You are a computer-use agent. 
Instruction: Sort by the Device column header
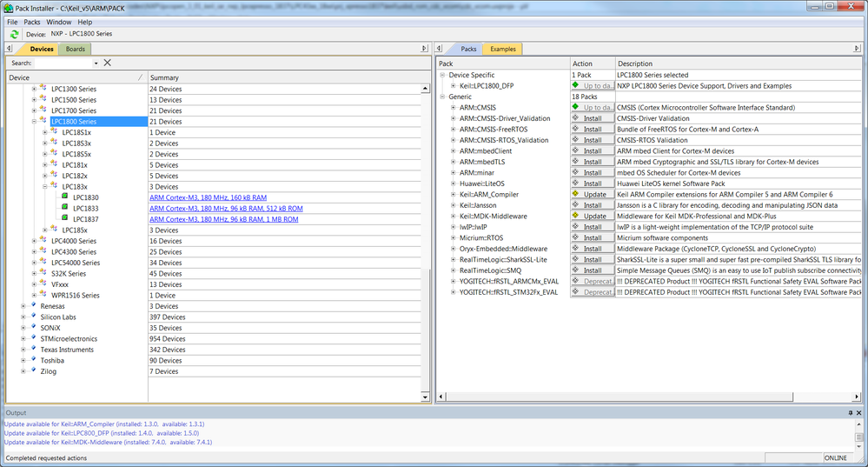click(x=76, y=77)
